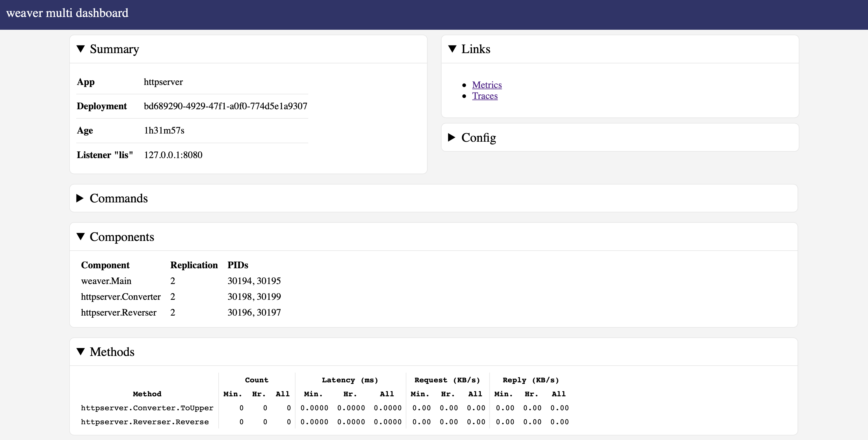Open the Traces link
This screenshot has height=440, width=868.
pyautogui.click(x=484, y=96)
